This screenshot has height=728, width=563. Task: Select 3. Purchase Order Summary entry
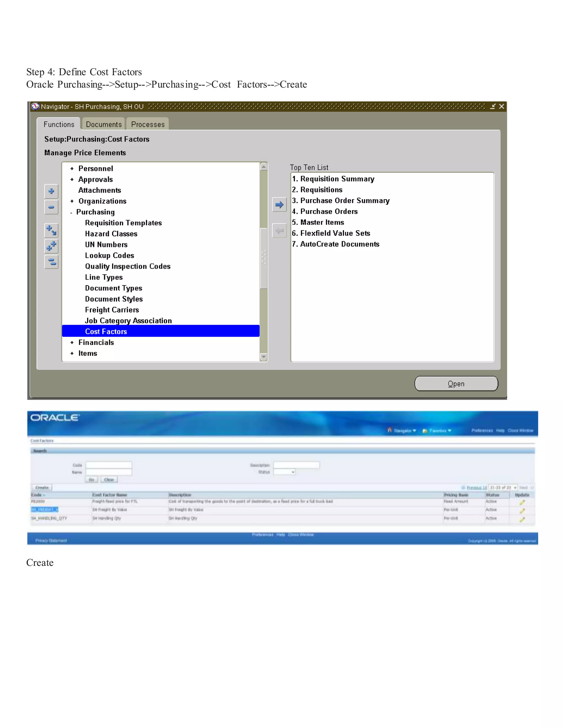pos(341,201)
